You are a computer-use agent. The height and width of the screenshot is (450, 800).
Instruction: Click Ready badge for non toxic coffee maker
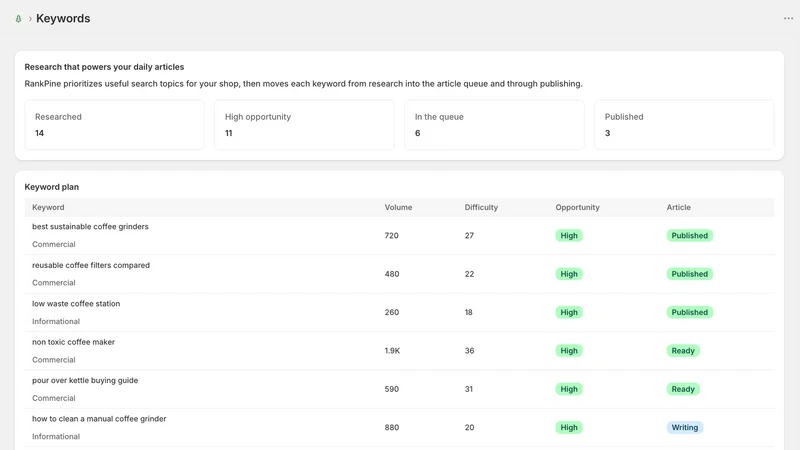pos(683,351)
